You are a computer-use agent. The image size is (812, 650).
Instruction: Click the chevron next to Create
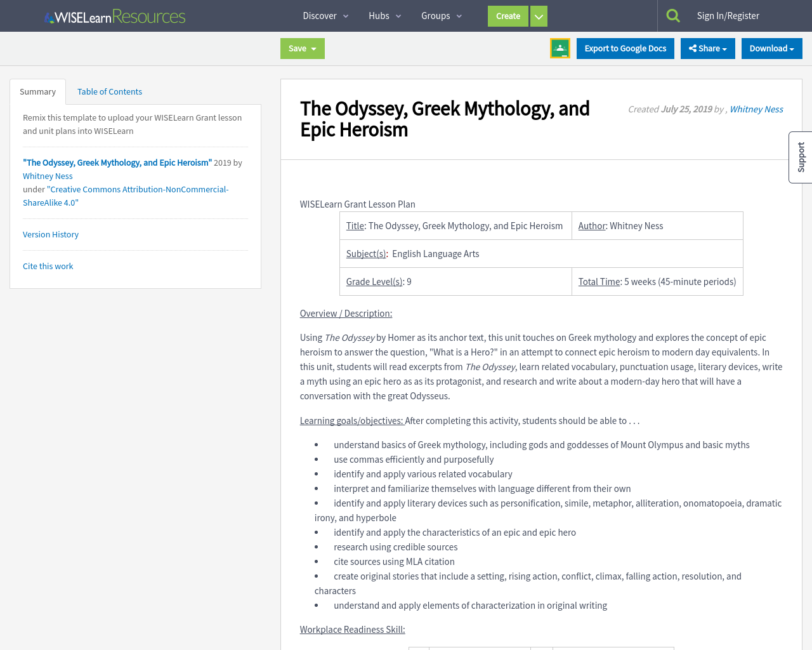(537, 15)
